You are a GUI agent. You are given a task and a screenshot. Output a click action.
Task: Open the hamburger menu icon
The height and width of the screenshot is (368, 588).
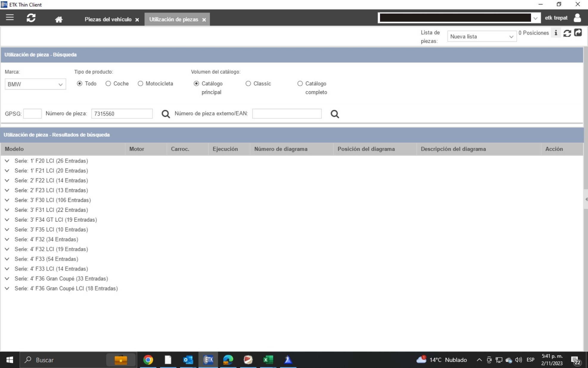coord(10,18)
